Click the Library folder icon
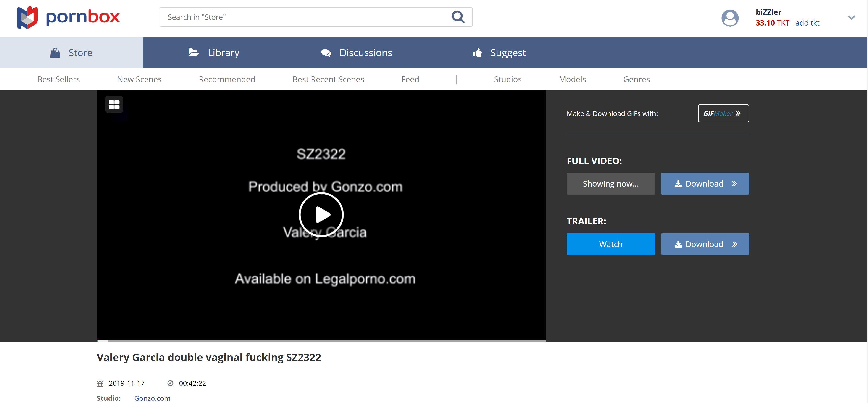Screen dimensions: 868x403 click(x=193, y=52)
